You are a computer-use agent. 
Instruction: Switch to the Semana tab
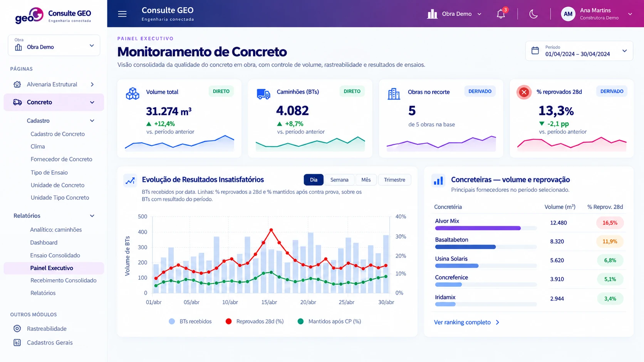click(x=339, y=180)
